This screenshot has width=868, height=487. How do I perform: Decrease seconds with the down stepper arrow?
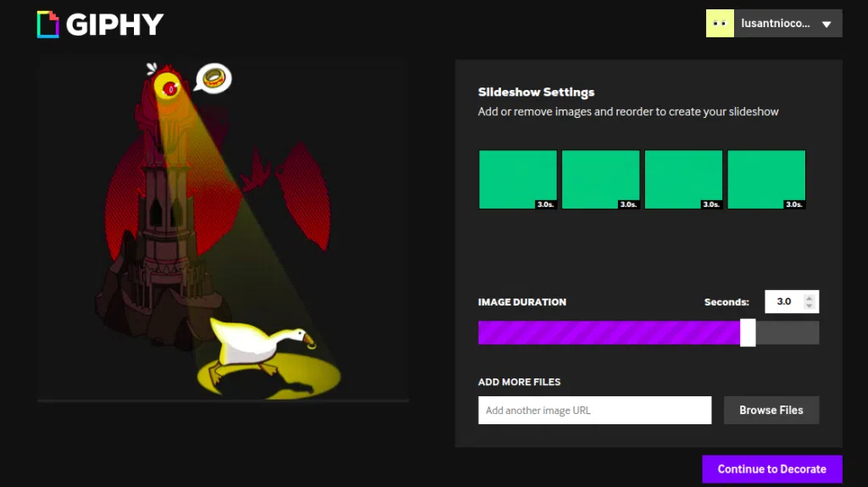(x=810, y=306)
